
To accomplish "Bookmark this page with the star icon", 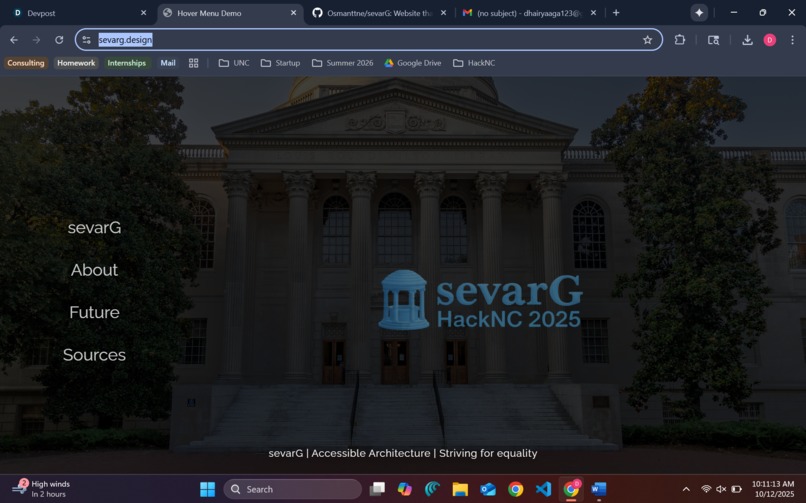I will (647, 40).
